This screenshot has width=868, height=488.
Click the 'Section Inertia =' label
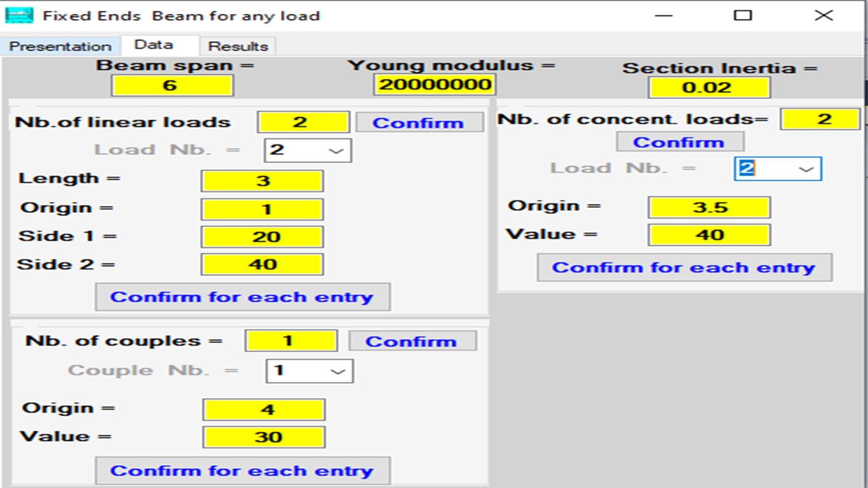point(720,68)
